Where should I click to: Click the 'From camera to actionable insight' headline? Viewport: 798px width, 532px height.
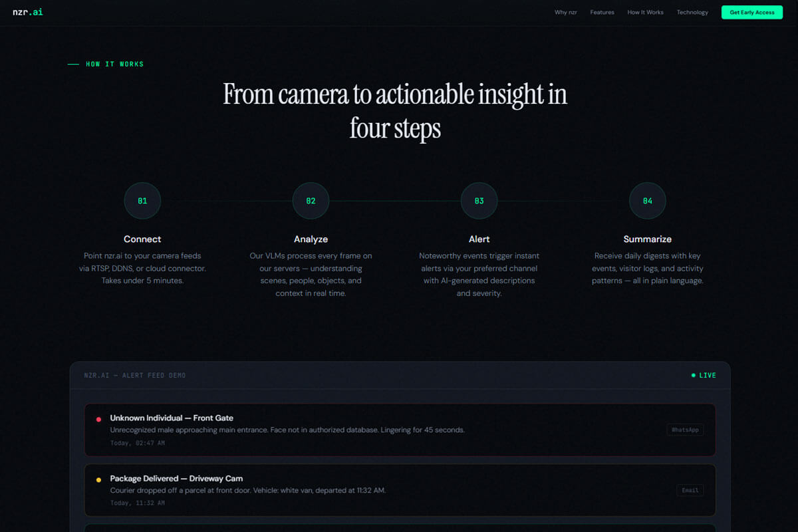pos(395,111)
